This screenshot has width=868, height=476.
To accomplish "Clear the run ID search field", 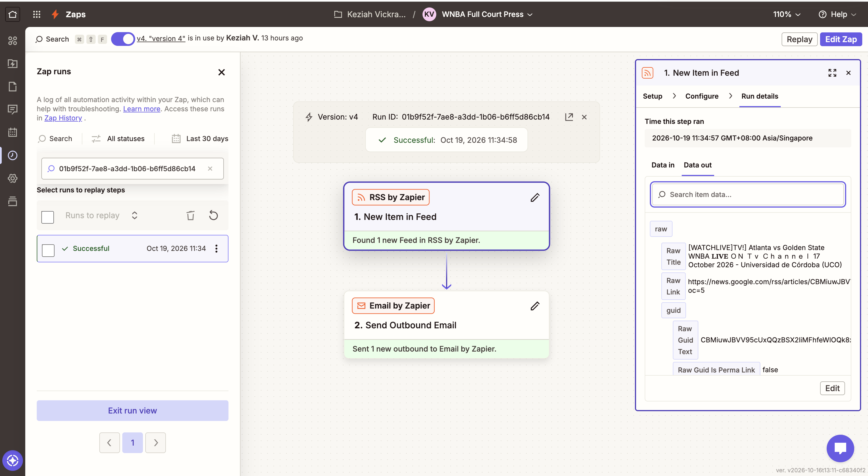I will click(210, 168).
